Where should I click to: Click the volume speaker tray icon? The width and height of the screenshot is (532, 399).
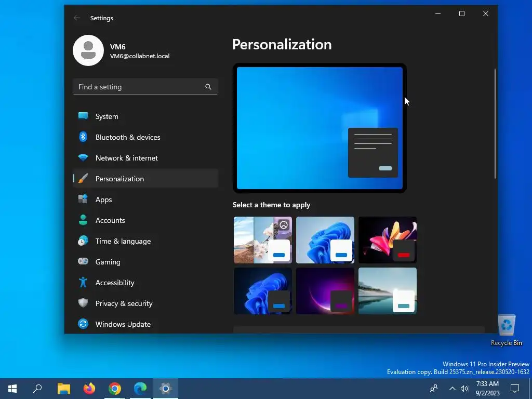click(x=464, y=389)
